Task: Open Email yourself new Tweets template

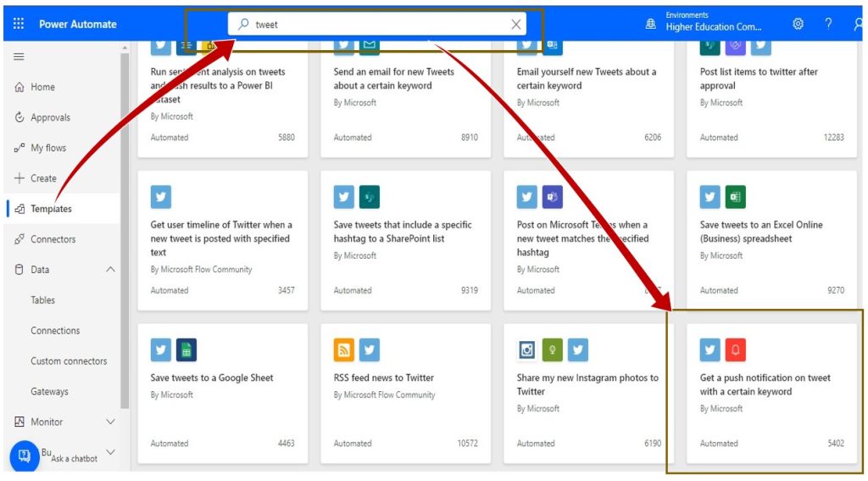Action: 589,98
